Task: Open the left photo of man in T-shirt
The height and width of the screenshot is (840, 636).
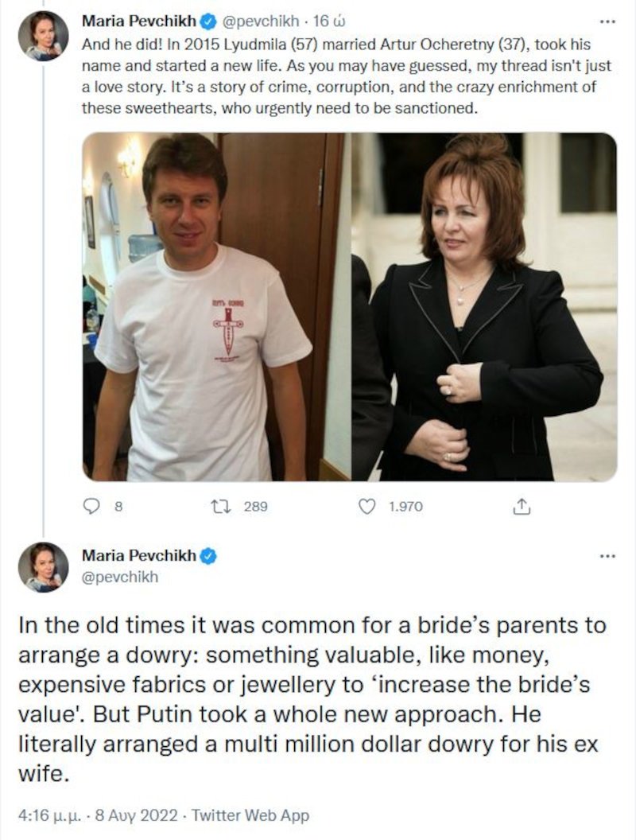Action: point(217,307)
